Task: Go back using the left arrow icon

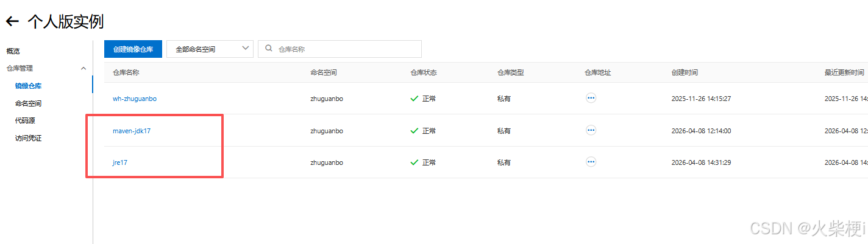Action: click(x=13, y=21)
